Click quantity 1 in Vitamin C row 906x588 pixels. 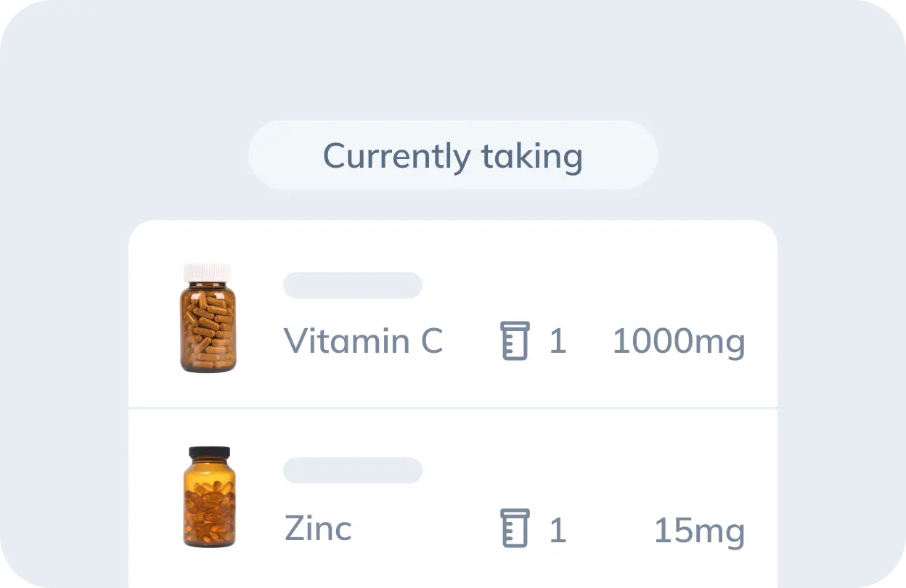coord(558,341)
